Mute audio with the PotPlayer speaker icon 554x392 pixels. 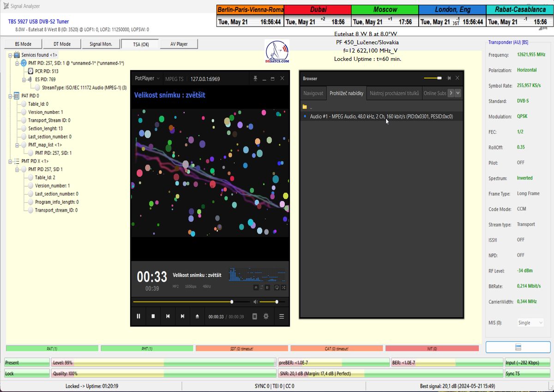point(255,302)
